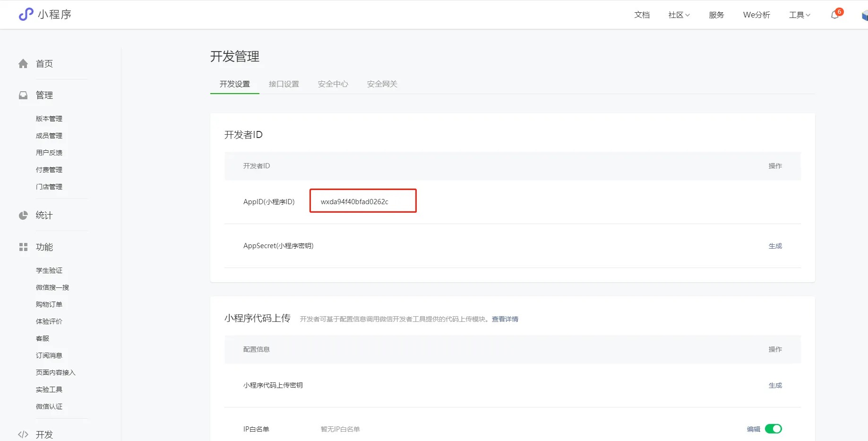Click the inbox icon beside 管理

point(23,95)
